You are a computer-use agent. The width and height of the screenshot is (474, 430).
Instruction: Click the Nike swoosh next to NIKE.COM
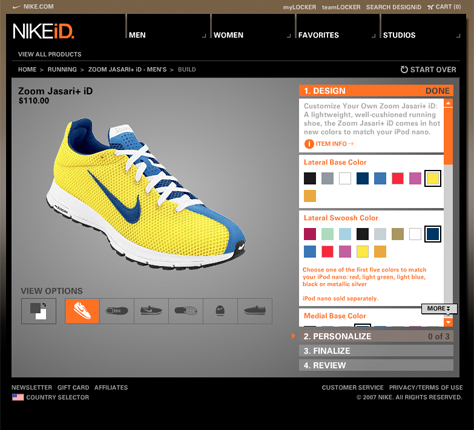[x=16, y=7]
